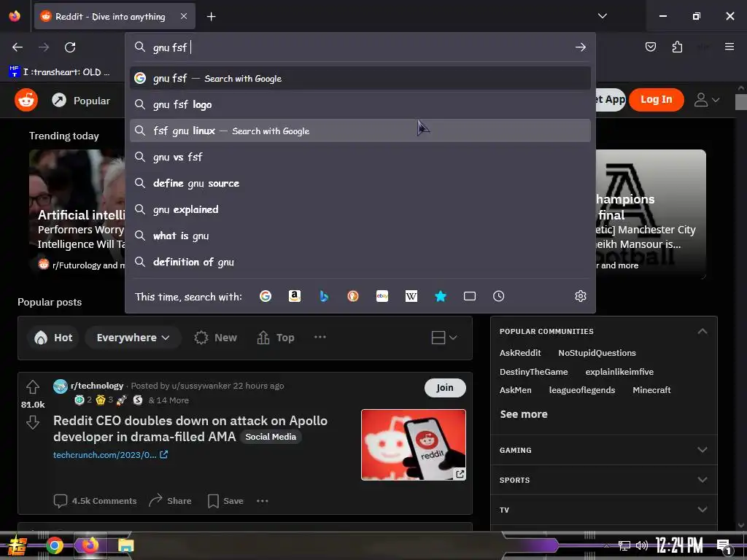Choose the 'definition of gnu' suggestion

(x=360, y=262)
